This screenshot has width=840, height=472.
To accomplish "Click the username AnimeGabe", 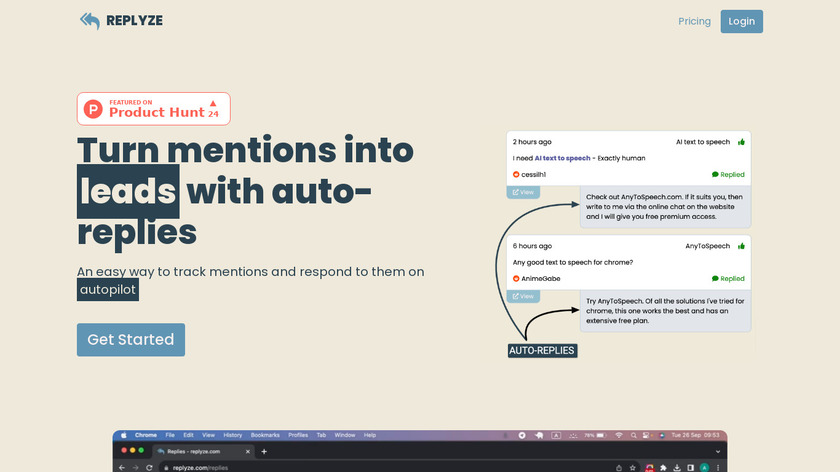I will point(541,279).
